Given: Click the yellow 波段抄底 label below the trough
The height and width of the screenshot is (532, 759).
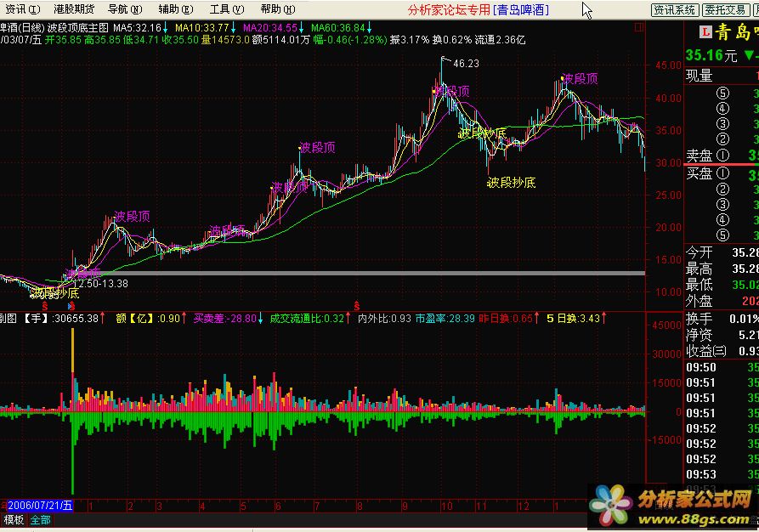Looking at the screenshot, I should (x=511, y=183).
